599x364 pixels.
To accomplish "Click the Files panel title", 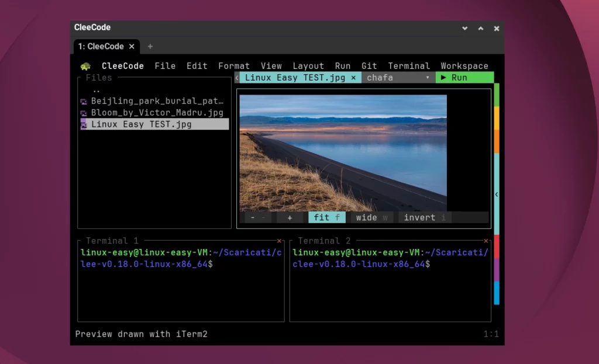I will [99, 78].
